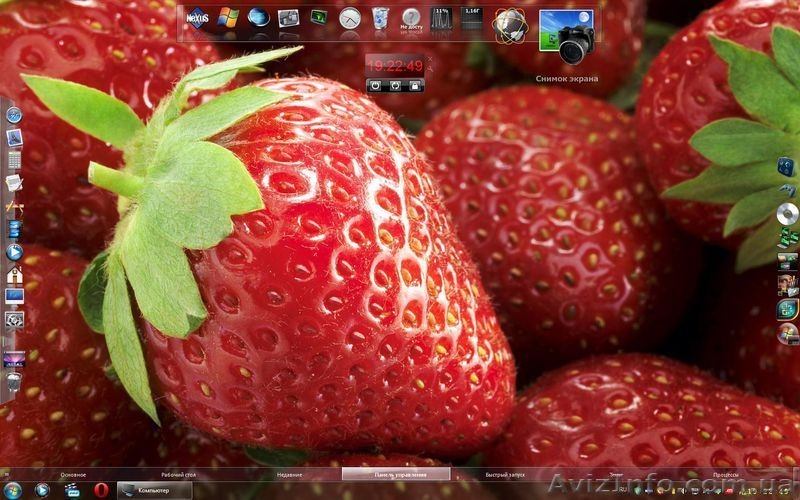Open the calculator icon in the left dock
Screen dimensions: 800x500
[14, 160]
